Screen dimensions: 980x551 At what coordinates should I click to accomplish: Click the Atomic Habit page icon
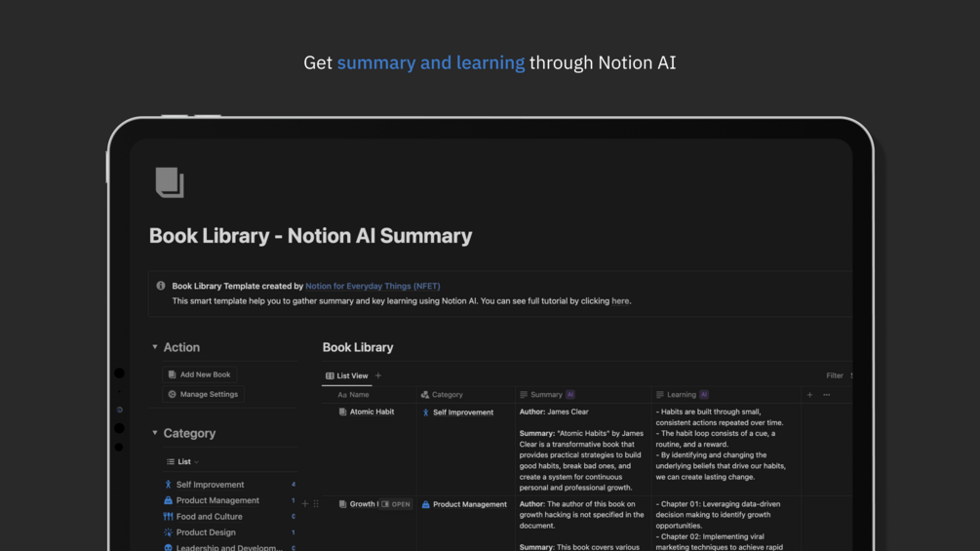pyautogui.click(x=342, y=412)
